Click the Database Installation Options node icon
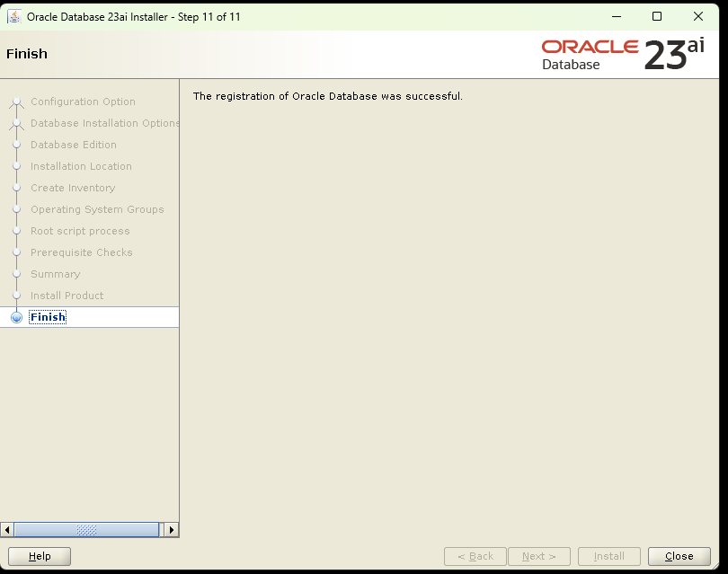728x574 pixels. tap(16, 123)
